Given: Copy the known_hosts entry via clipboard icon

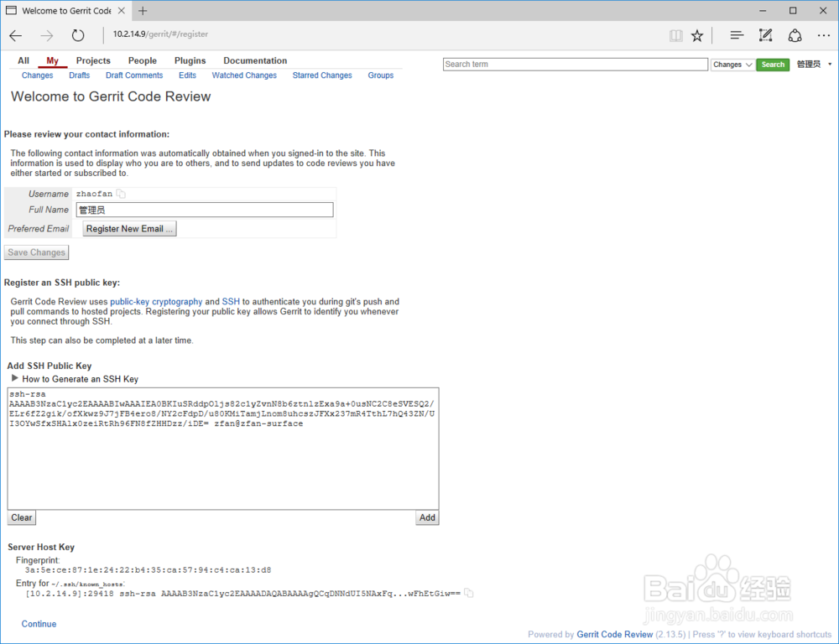Looking at the screenshot, I should tap(469, 592).
